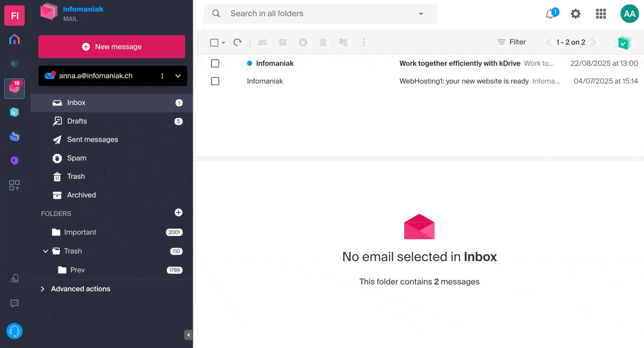
Task: Open the blue kDrive folder icon in left rail
Action: pos(14,136)
